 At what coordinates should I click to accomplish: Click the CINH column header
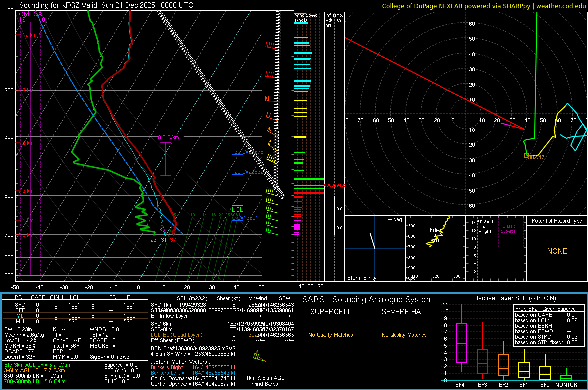point(56,297)
